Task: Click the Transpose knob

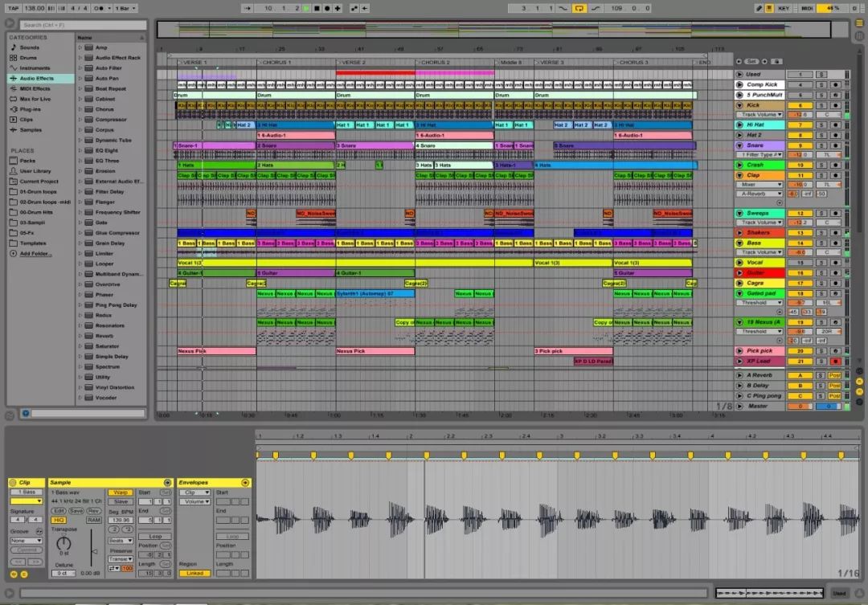Action: pos(64,545)
